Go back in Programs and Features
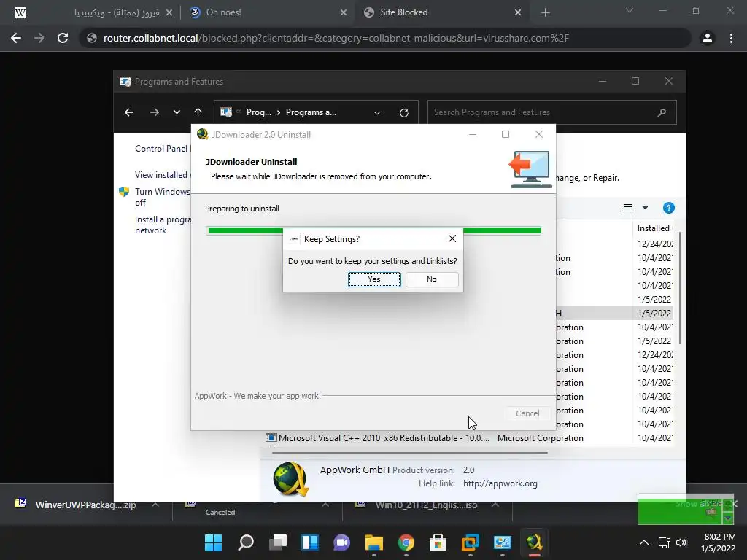747x560 pixels. (129, 112)
